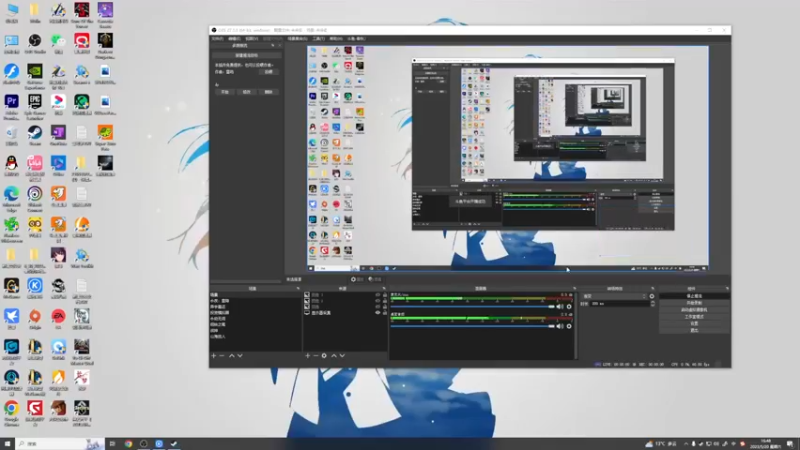The image size is (800, 450).
Task: Open the Tools menu in OBS
Action: click(x=318, y=39)
